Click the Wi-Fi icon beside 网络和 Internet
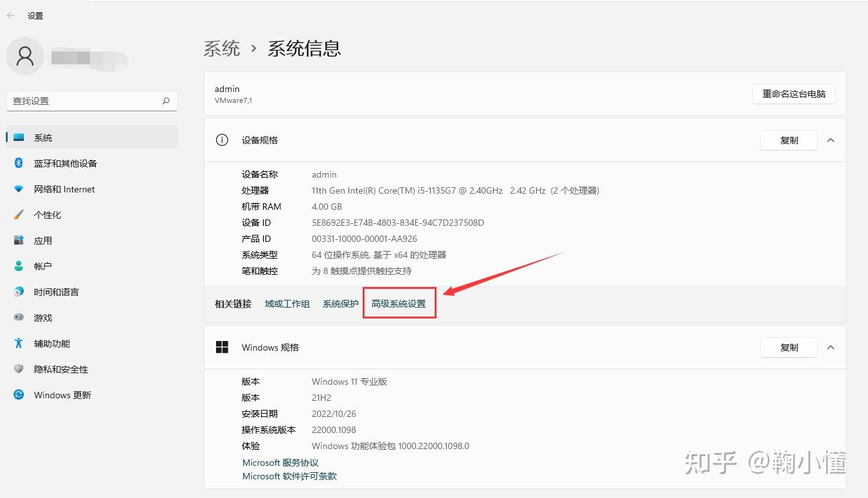The image size is (868, 498). [x=19, y=189]
